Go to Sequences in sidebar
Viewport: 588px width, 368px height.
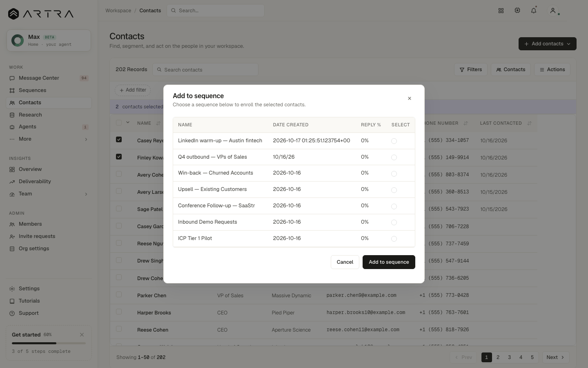(x=49, y=90)
